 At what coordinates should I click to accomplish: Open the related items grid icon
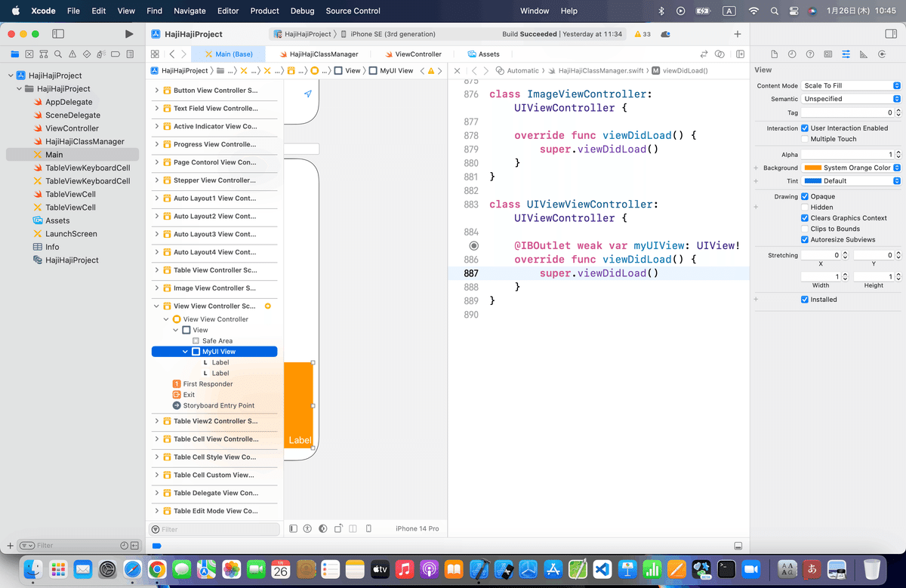[x=154, y=54]
